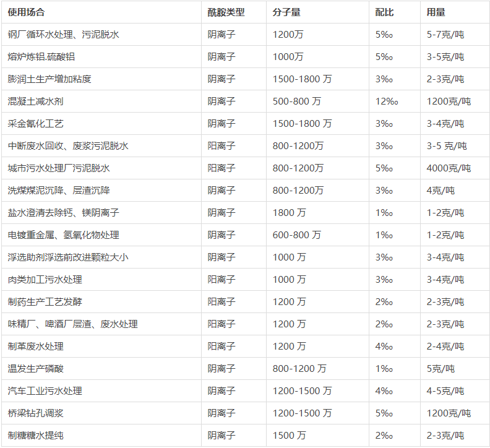This screenshot has height=448, width=490.
Task: Select the 4000克/吨 dosage cell
Action: [449, 168]
